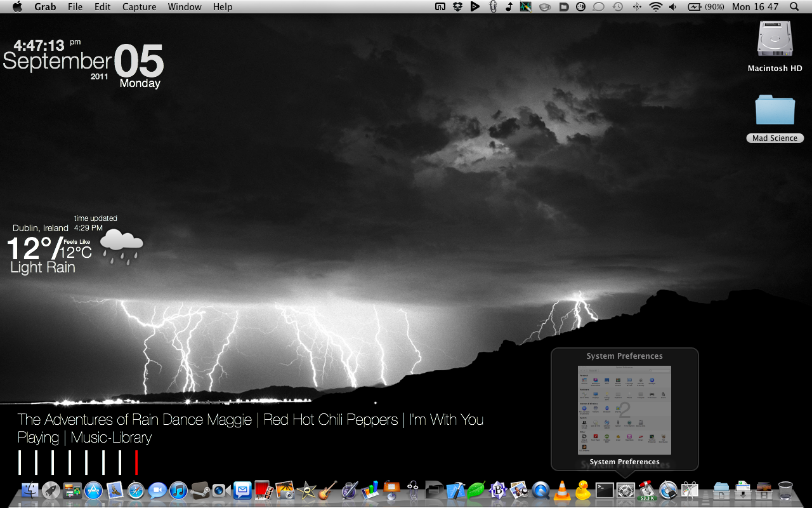Click the red bar in the music visualizer
This screenshot has height=508, width=812.
[136, 462]
